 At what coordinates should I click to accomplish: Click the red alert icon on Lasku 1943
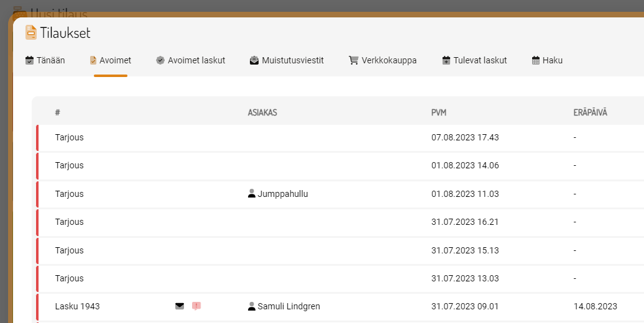point(196,306)
